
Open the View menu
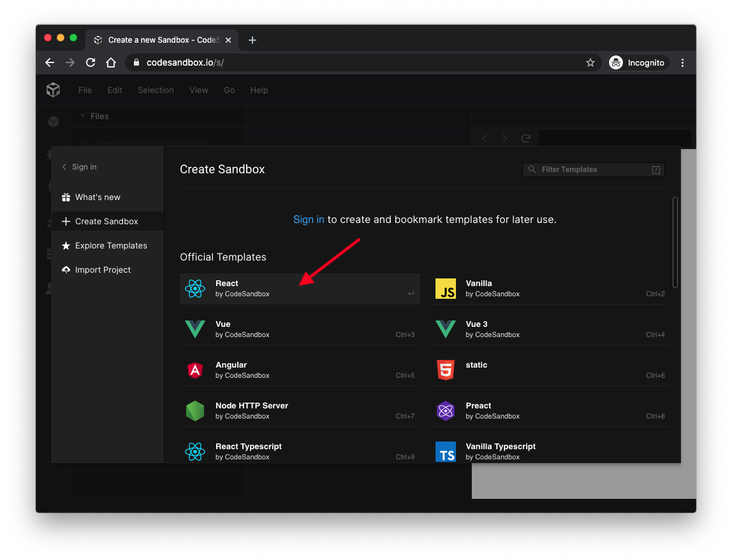(x=198, y=90)
